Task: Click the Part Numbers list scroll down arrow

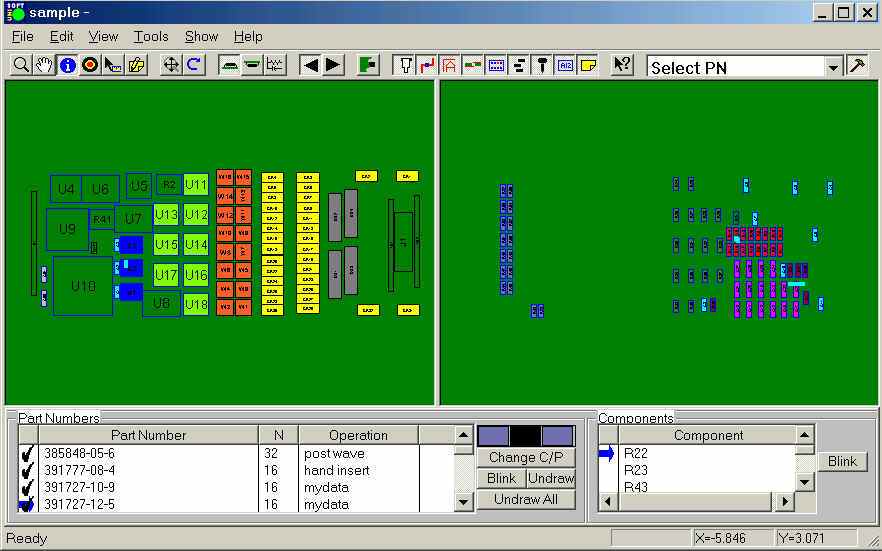Action: pos(463,502)
